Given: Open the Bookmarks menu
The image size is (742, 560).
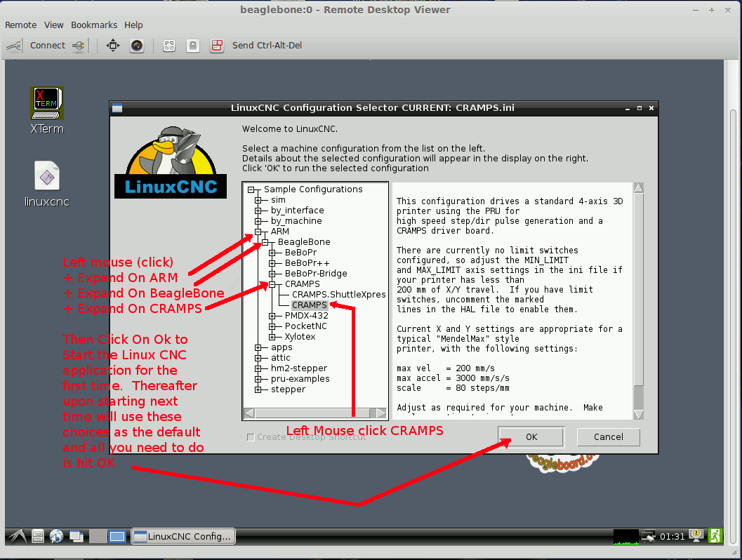Looking at the screenshot, I should coord(94,25).
